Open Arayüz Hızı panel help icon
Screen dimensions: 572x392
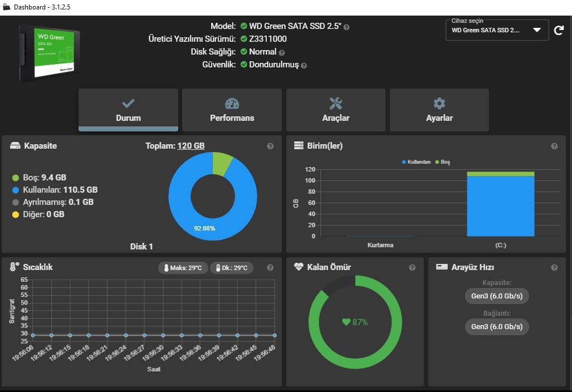pyautogui.click(x=554, y=268)
